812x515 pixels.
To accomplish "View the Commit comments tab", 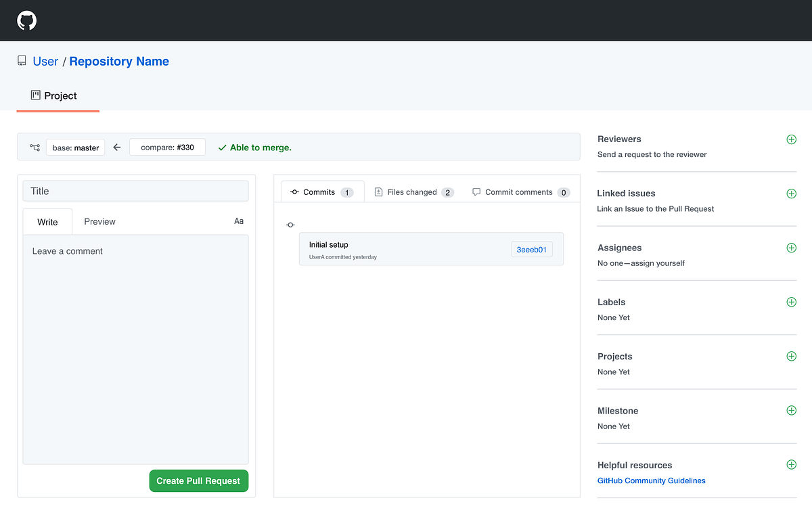I will pos(520,192).
